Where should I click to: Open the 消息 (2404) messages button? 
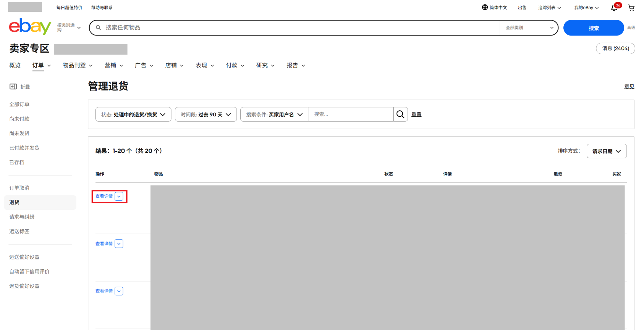coord(615,48)
